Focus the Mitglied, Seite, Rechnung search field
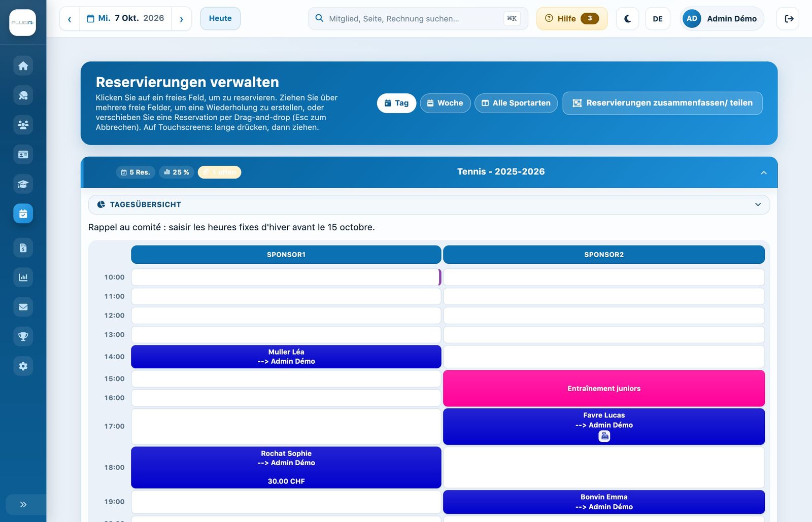Viewport: 812px width, 522px height. (418, 19)
